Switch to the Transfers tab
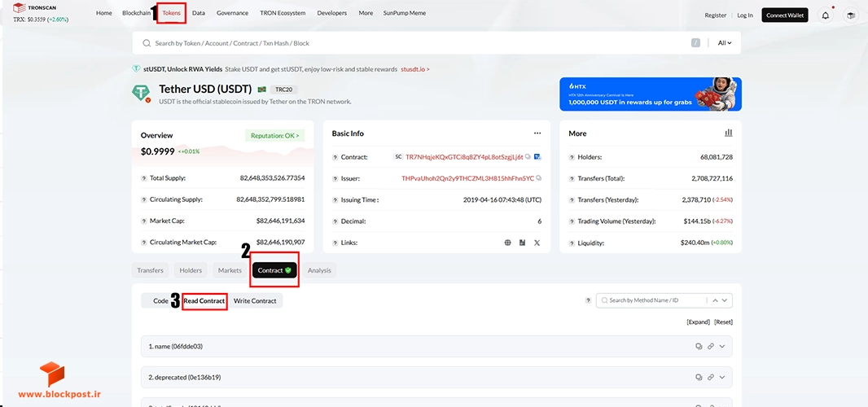This screenshot has width=868, height=407. coord(150,270)
